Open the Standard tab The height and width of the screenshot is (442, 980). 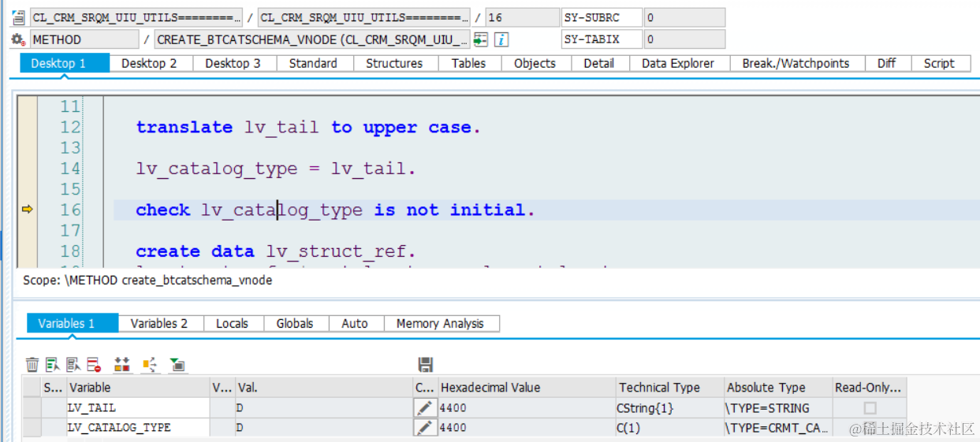pyautogui.click(x=313, y=63)
